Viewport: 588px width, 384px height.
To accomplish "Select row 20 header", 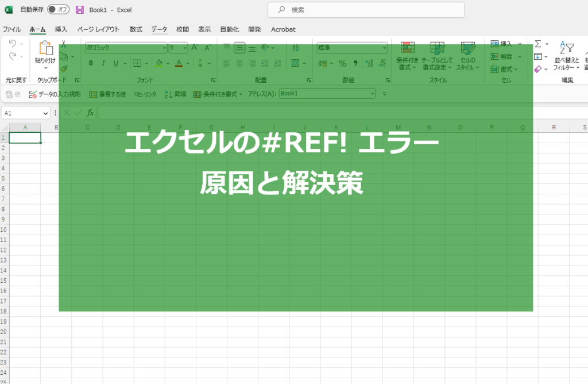I will [x=4, y=332].
